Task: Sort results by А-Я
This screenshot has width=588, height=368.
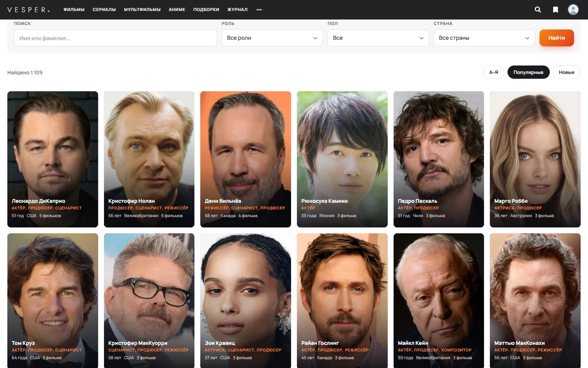Action: [494, 72]
